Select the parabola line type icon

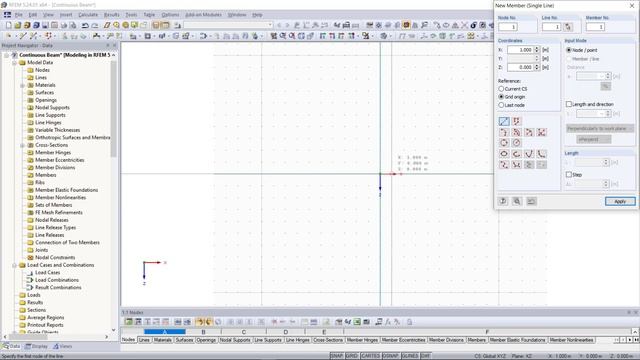[x=529, y=154]
